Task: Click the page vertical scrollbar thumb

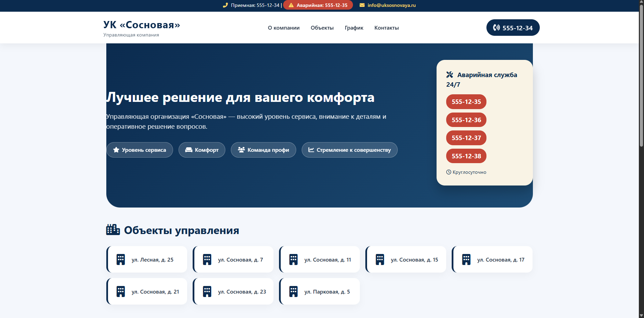Action: tap(641, 76)
